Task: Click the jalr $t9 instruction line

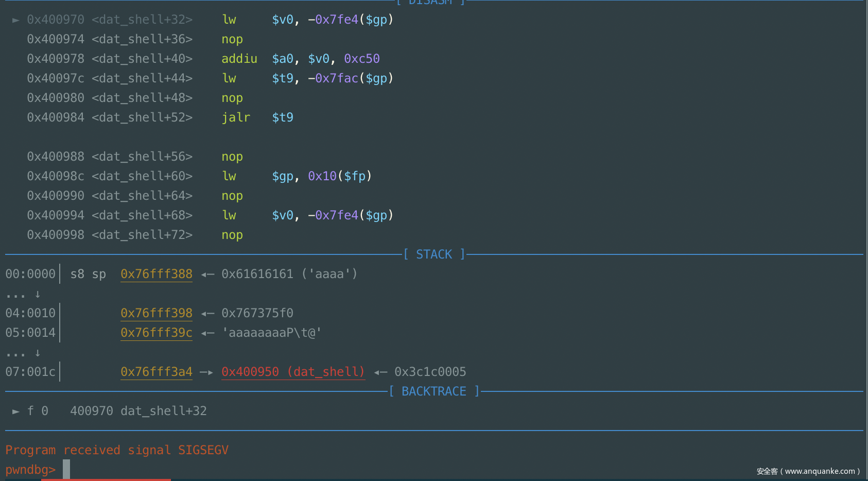Action: 257,117
